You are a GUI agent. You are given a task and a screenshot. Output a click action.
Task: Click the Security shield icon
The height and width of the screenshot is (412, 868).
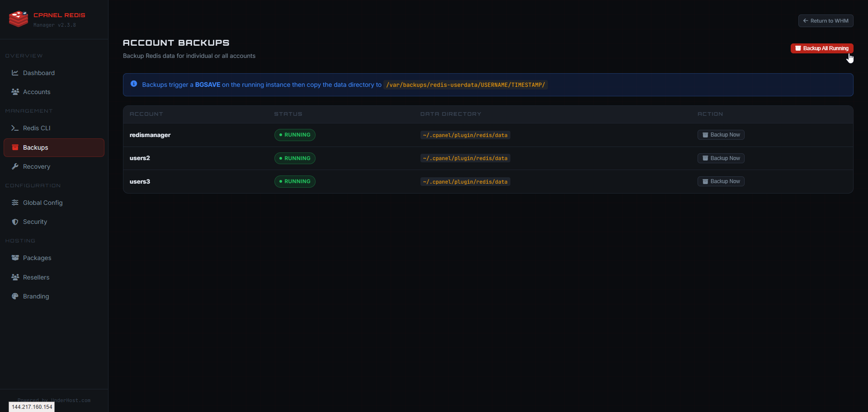(x=14, y=222)
